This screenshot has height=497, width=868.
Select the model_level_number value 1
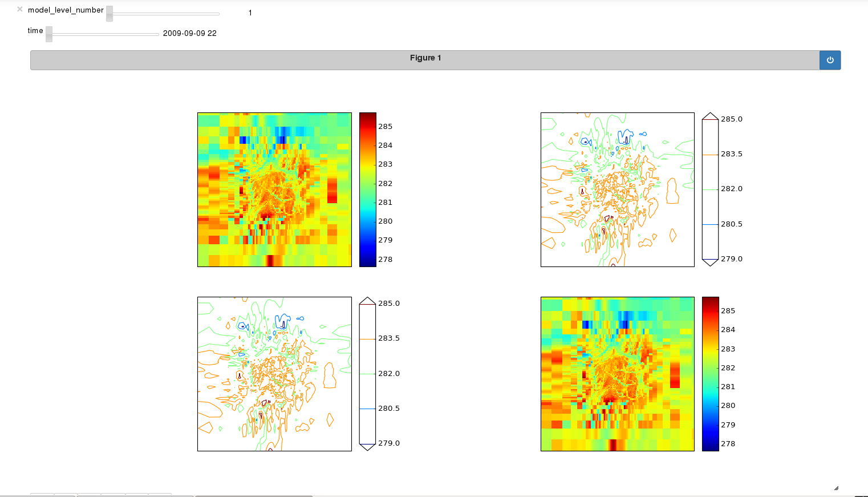[250, 13]
